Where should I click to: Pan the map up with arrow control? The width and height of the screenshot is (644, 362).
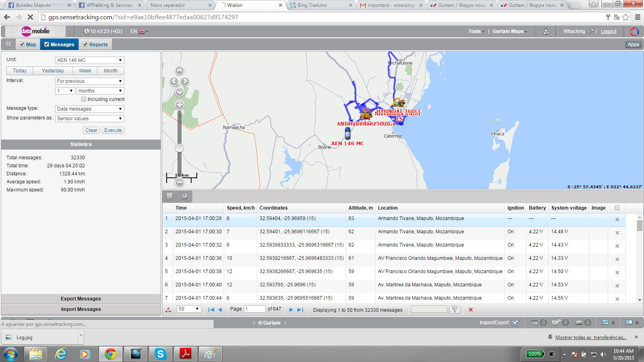[180, 71]
